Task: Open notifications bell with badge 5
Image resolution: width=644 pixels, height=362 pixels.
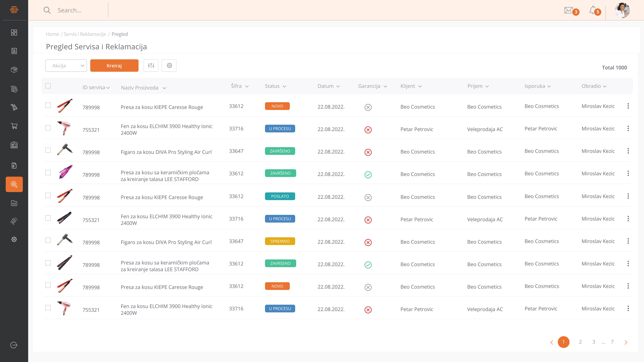Action: pyautogui.click(x=595, y=11)
